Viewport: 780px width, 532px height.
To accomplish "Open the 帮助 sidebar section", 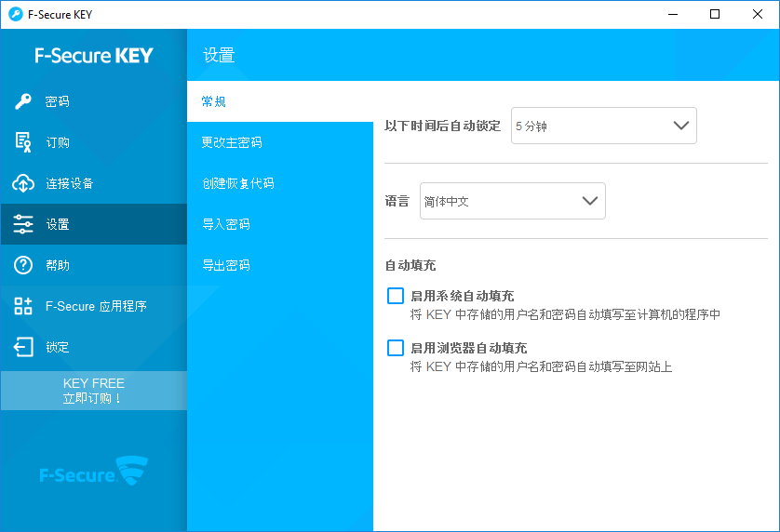I will pos(94,265).
